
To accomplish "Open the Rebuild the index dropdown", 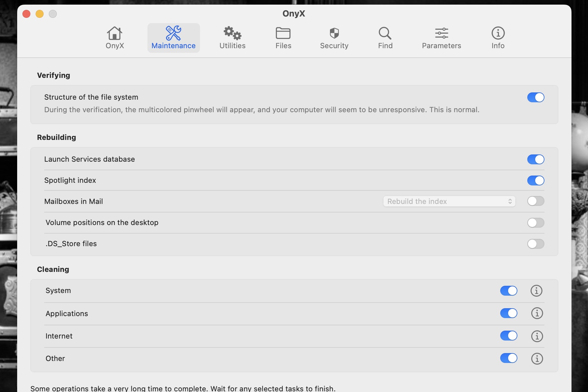I will [x=449, y=201].
